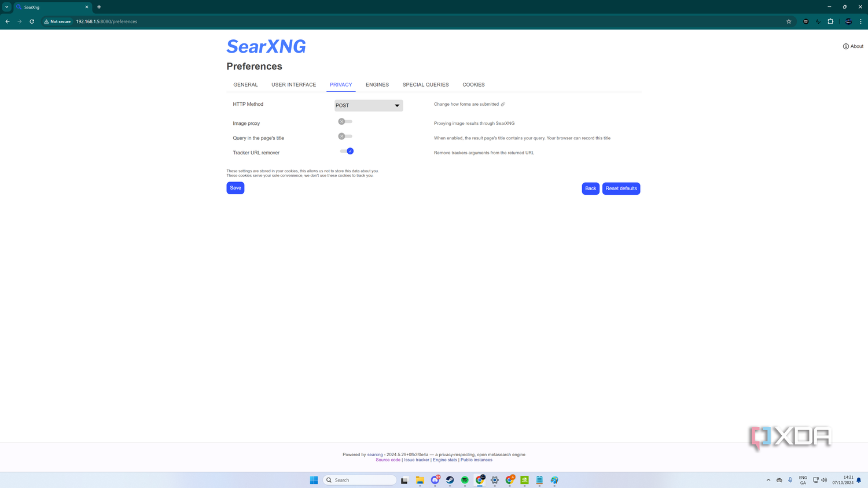Click the microphone tray icon
The height and width of the screenshot is (488, 868).
click(x=790, y=480)
